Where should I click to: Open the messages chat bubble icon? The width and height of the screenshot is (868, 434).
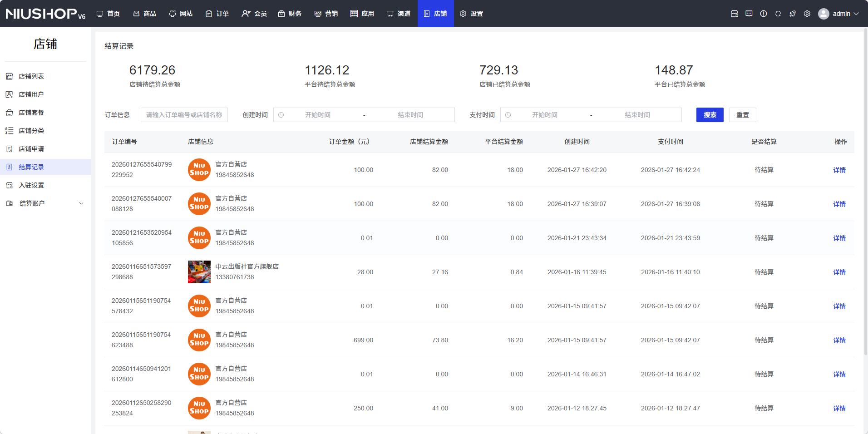click(x=749, y=14)
